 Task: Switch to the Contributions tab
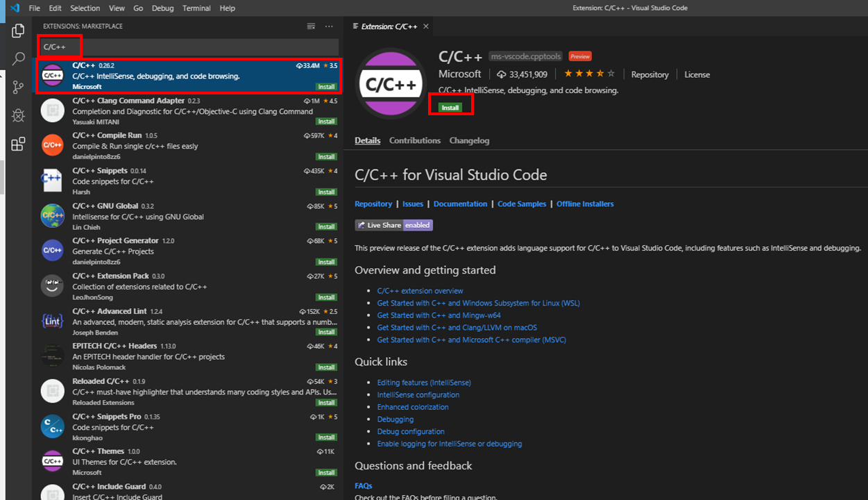[415, 140]
